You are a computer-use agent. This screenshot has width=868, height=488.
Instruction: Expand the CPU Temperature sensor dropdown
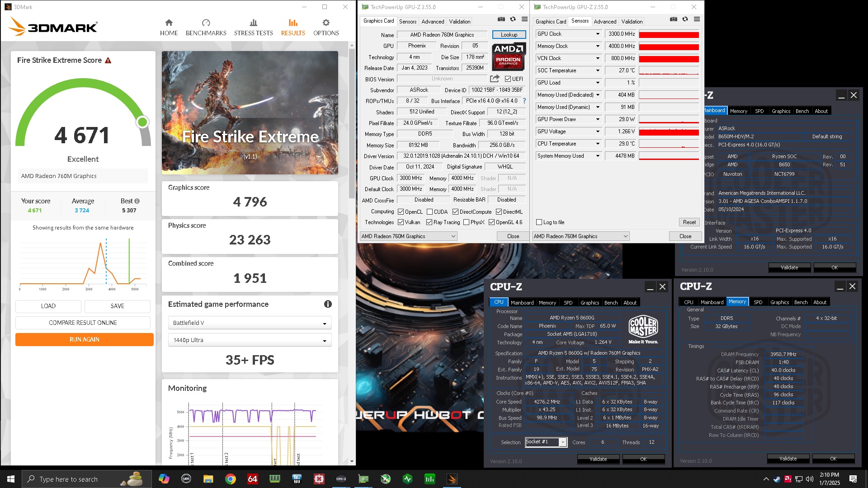point(598,144)
